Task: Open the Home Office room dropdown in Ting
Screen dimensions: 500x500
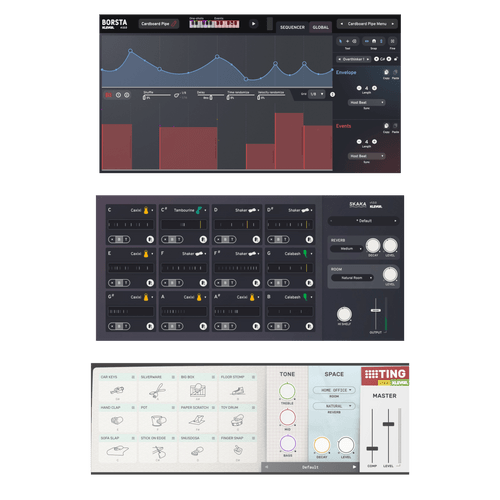Action: [x=334, y=390]
